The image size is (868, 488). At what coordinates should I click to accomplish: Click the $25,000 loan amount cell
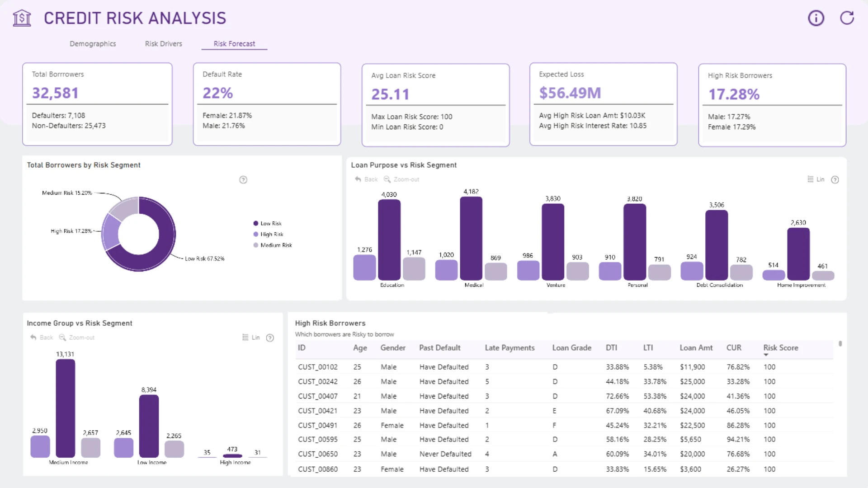pyautogui.click(x=692, y=381)
